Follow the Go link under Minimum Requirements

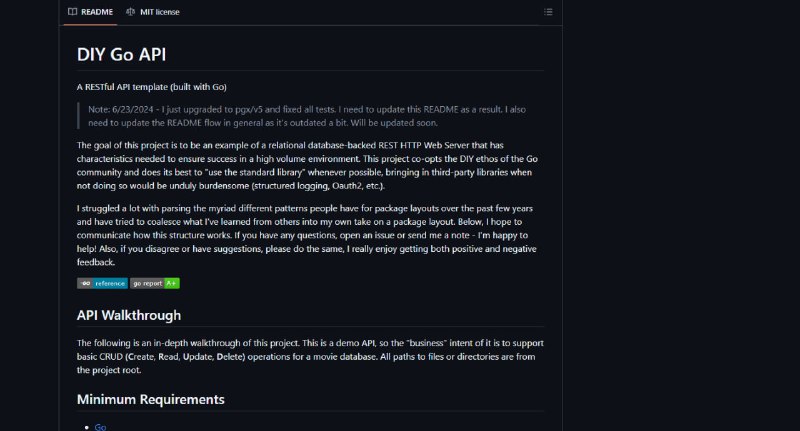tap(101, 427)
